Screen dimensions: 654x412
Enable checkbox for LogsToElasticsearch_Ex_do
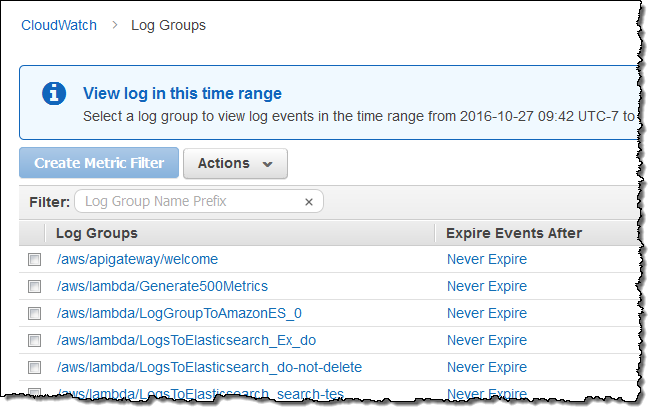coord(35,341)
